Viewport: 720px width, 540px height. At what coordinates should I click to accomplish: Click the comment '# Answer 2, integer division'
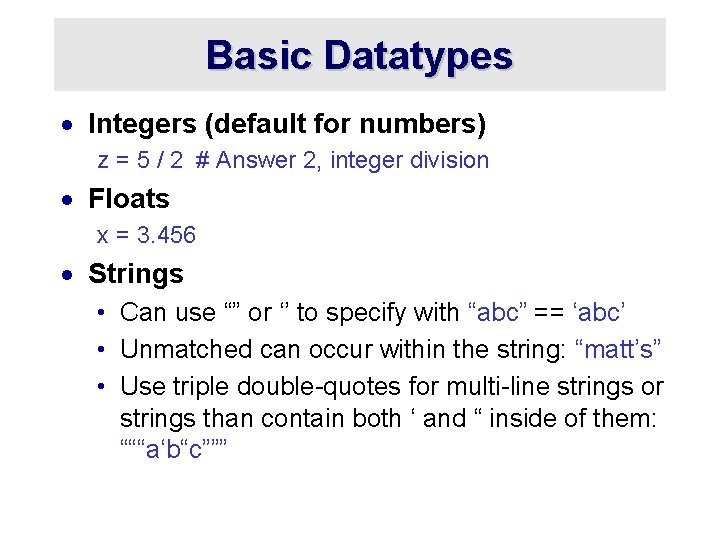342,161
